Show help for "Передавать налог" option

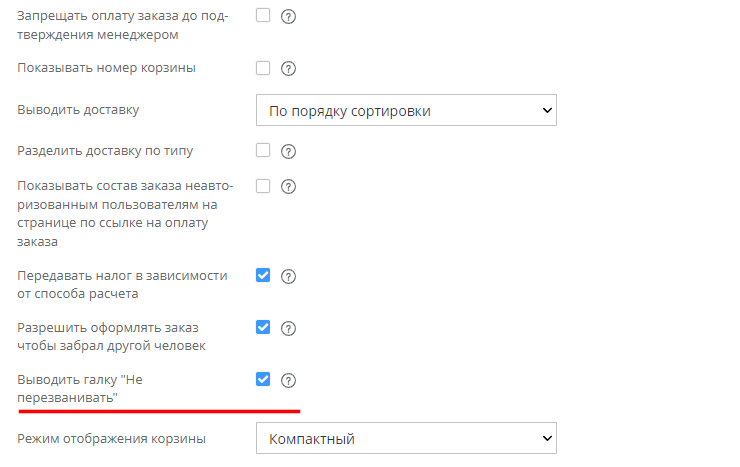click(x=289, y=277)
